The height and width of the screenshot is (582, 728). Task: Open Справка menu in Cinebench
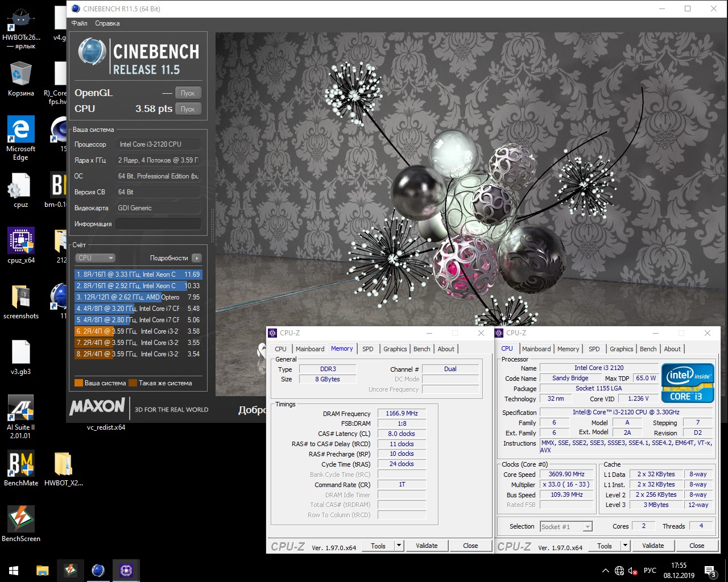click(107, 23)
